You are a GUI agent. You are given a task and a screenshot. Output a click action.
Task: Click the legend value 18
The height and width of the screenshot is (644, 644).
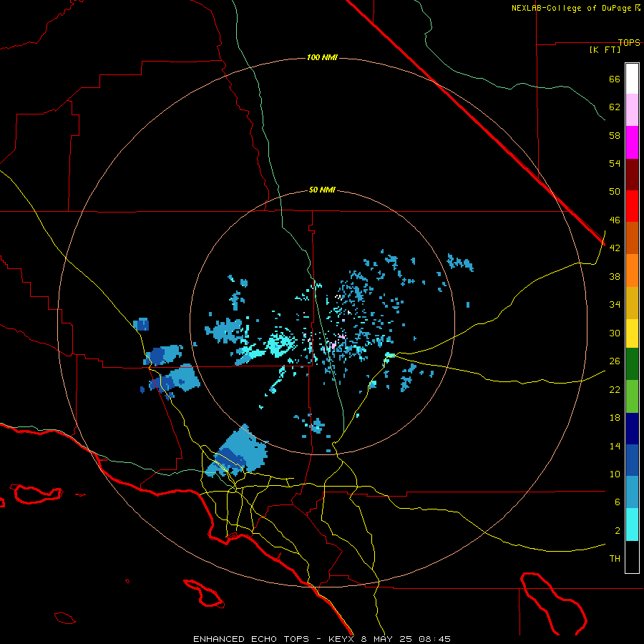pyautogui.click(x=615, y=418)
